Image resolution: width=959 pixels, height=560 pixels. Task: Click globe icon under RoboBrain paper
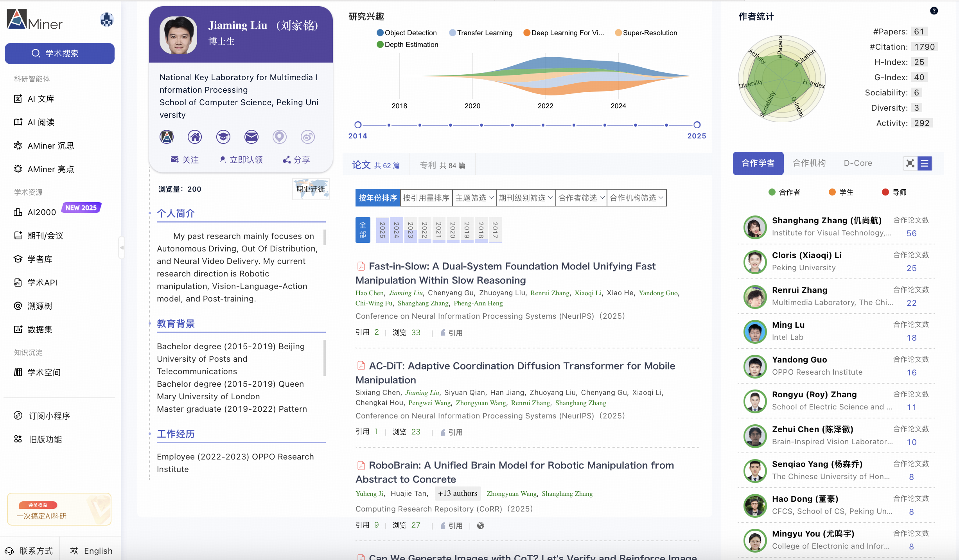tap(481, 526)
